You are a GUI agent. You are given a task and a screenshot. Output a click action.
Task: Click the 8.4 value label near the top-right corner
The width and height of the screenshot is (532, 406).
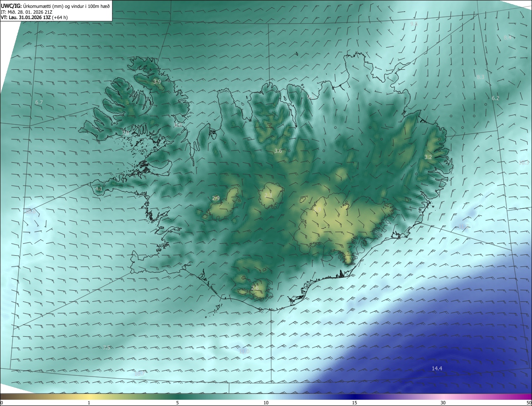[x=507, y=38]
